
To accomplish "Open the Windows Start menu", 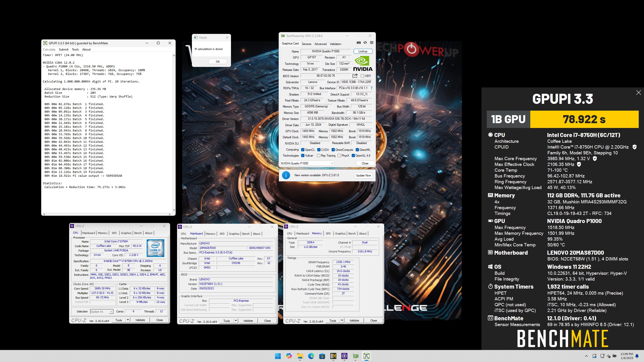I will (x=278, y=356).
